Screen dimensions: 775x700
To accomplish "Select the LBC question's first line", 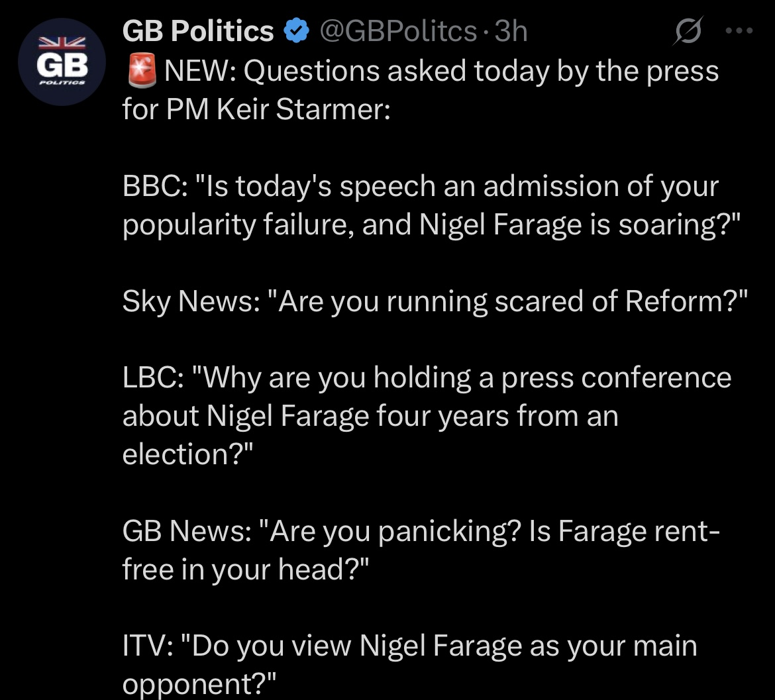I will (x=427, y=378).
